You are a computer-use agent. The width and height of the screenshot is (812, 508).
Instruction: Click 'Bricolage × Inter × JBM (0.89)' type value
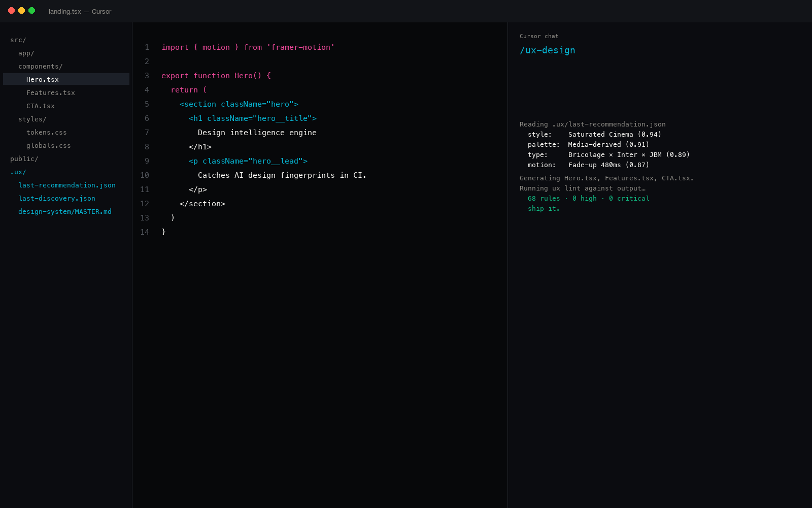629,155
